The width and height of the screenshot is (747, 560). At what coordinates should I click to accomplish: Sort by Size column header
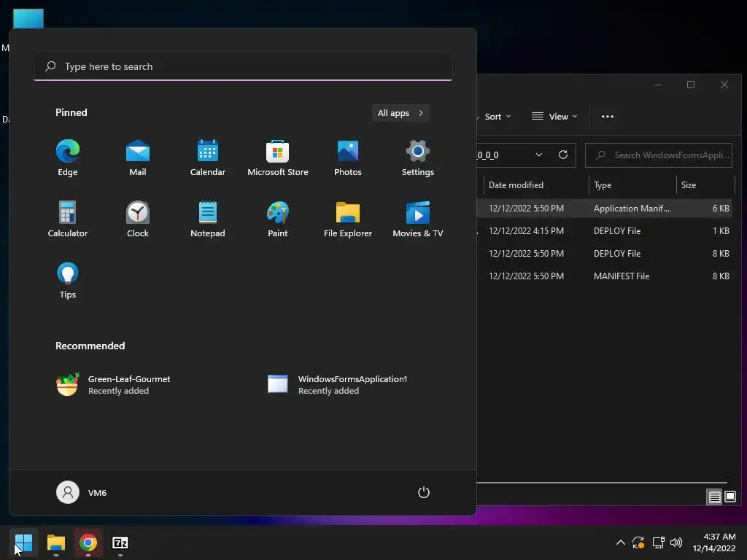point(705,185)
